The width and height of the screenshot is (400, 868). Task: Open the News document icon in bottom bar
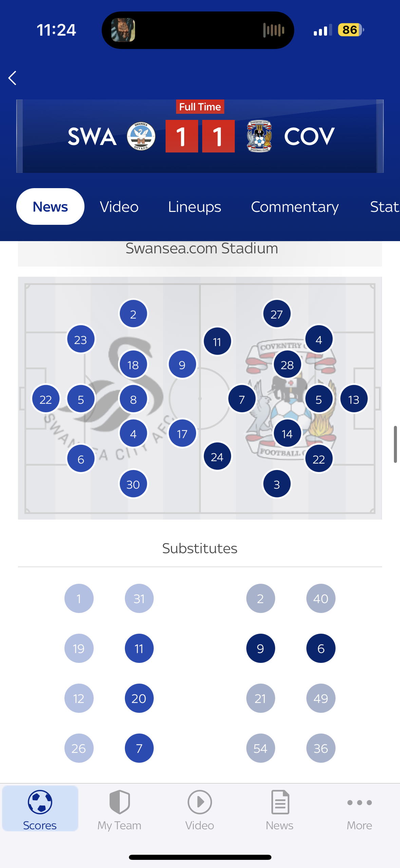(280, 802)
